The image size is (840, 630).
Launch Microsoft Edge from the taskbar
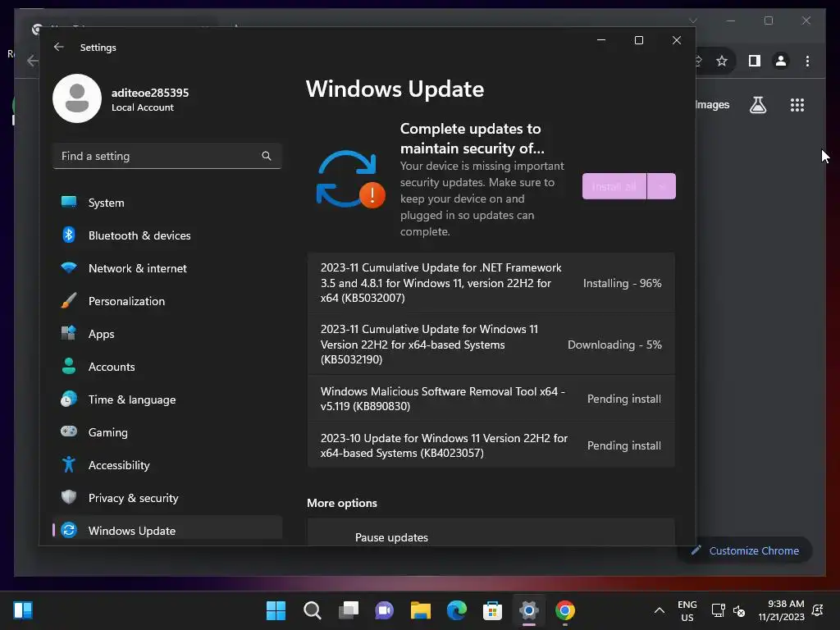tap(456, 610)
